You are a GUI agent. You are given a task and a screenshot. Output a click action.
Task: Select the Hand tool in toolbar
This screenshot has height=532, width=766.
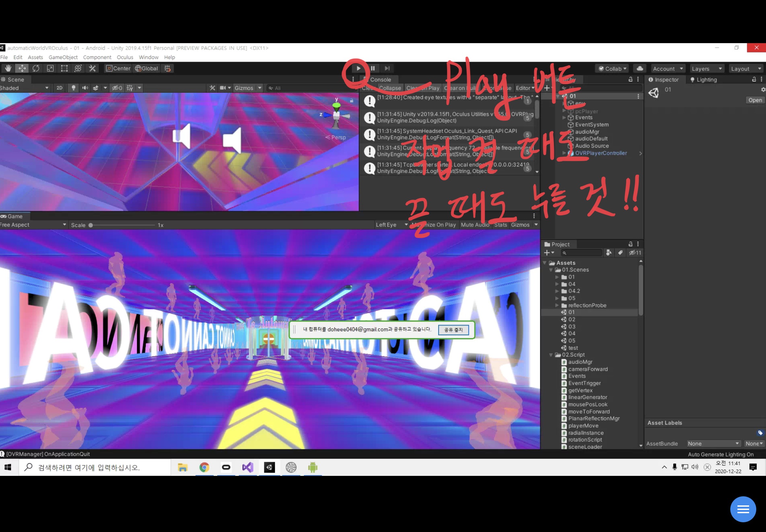(x=8, y=68)
